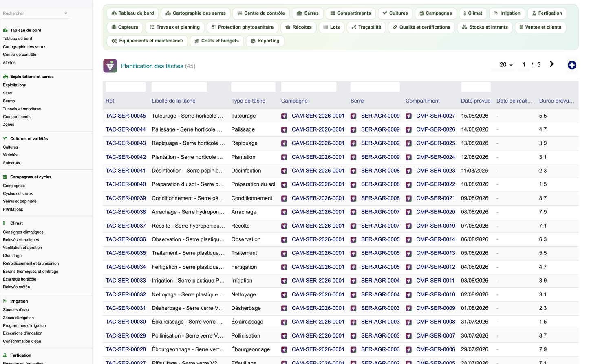This screenshot has height=364, width=589.
Task: Click campaign icon in TAC-SER-00045 row
Action: coord(284,116)
